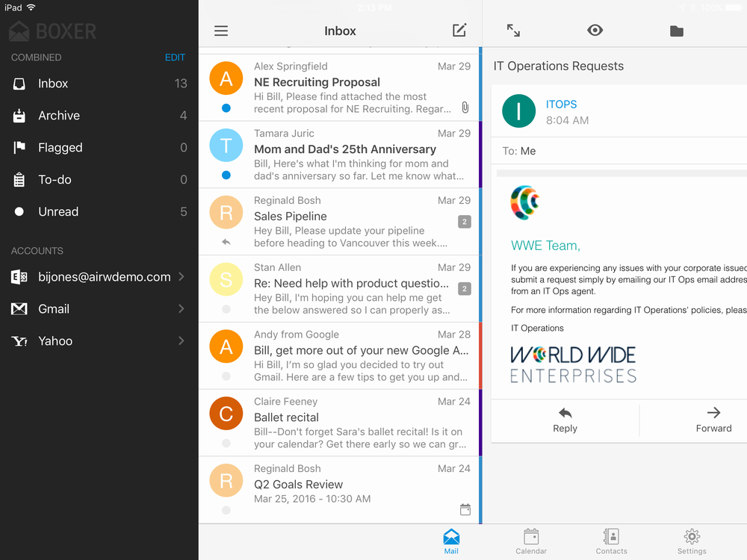Toggle the eye icon in message toolbar
This screenshot has width=747, height=560.
(595, 31)
